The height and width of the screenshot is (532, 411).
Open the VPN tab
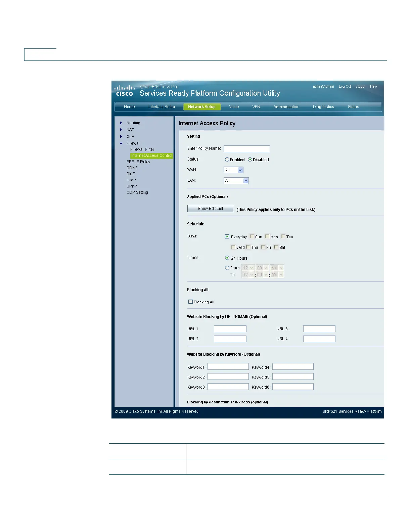[x=256, y=107]
